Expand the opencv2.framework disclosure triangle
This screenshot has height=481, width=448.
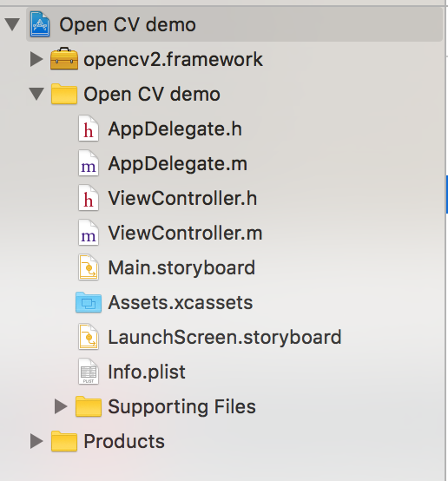tap(36, 59)
